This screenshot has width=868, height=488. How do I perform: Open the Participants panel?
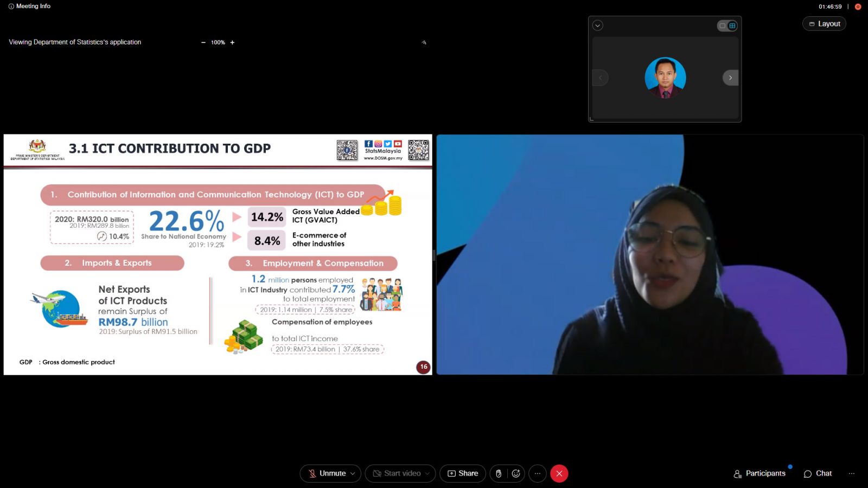[x=759, y=473]
